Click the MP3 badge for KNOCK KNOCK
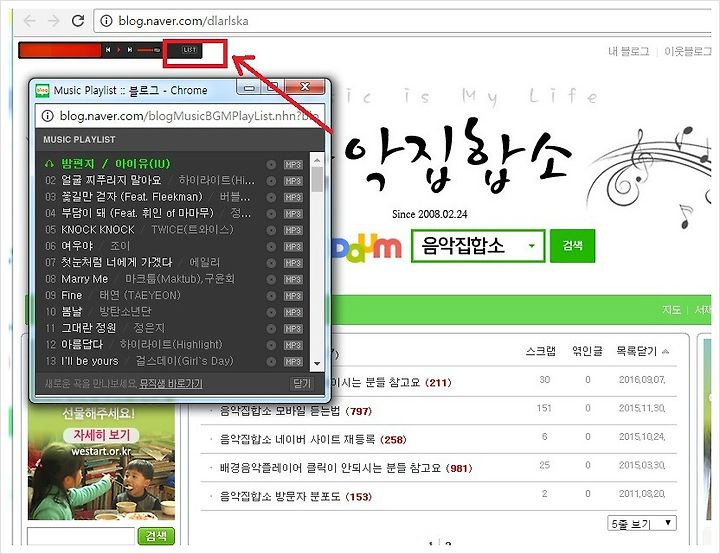The height and width of the screenshot is (554, 720). pos(293,230)
